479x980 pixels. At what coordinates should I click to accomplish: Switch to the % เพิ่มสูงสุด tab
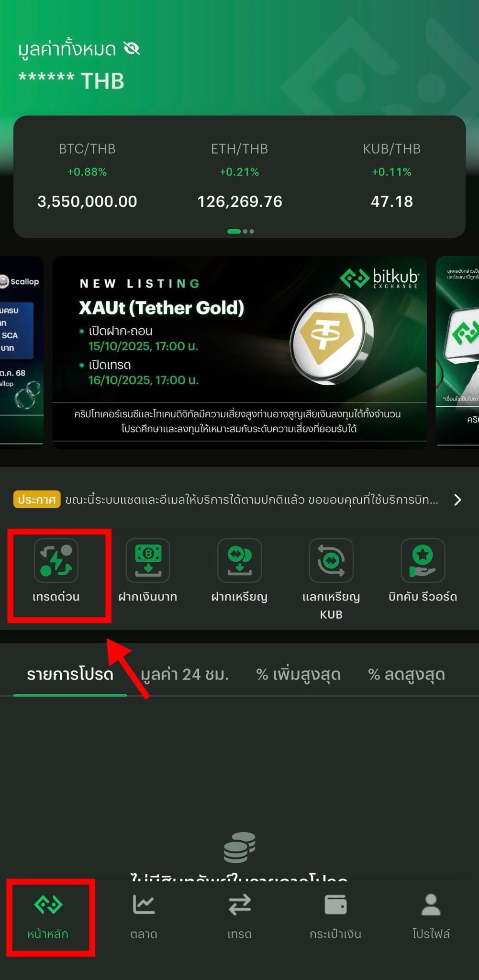(298, 674)
